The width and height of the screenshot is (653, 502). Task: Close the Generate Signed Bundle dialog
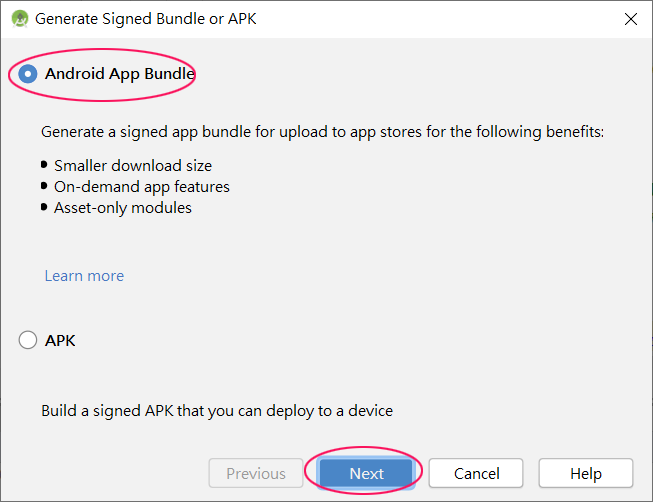pyautogui.click(x=631, y=19)
